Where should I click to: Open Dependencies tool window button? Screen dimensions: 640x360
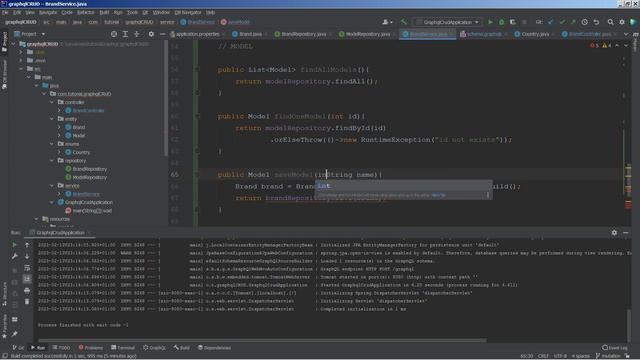coord(215,348)
